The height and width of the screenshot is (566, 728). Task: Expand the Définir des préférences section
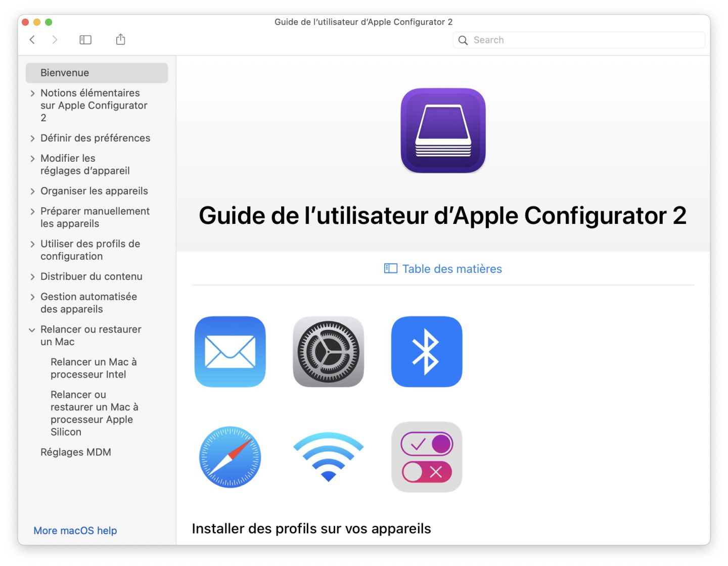click(32, 138)
